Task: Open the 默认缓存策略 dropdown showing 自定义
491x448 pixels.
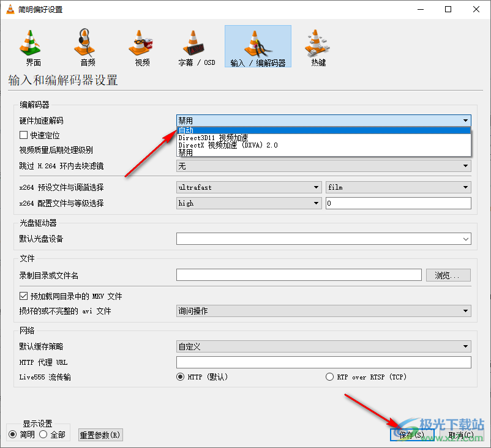Action: pyautogui.click(x=324, y=346)
